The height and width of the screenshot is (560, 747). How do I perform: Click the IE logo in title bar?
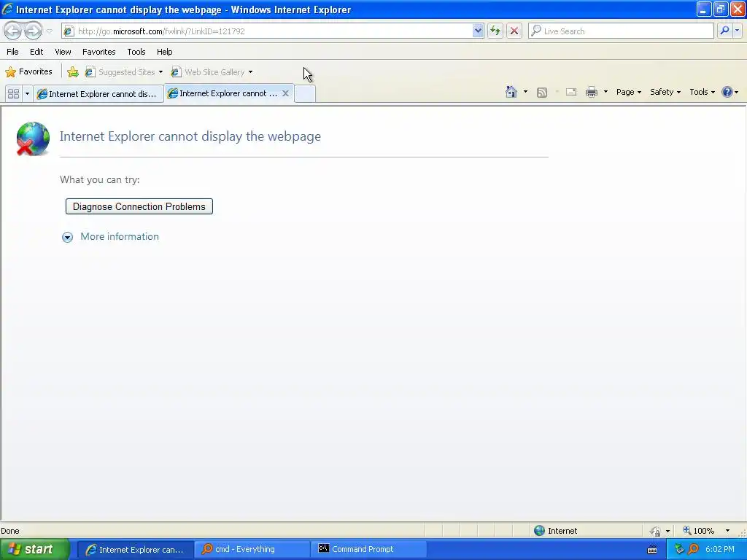pos(7,9)
